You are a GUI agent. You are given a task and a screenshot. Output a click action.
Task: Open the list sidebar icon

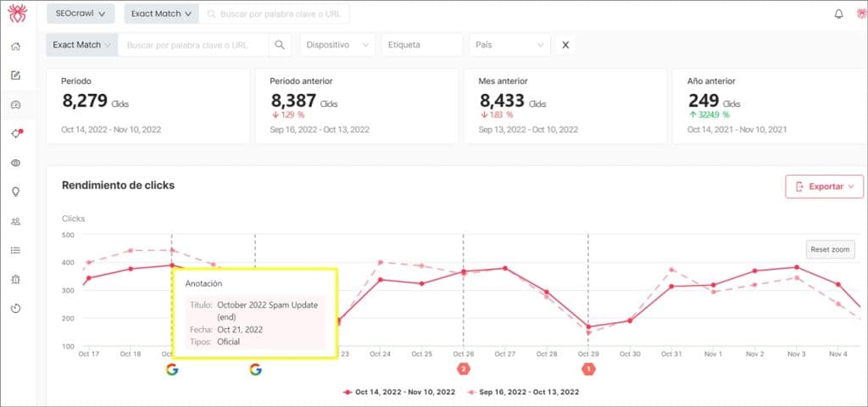tap(15, 250)
